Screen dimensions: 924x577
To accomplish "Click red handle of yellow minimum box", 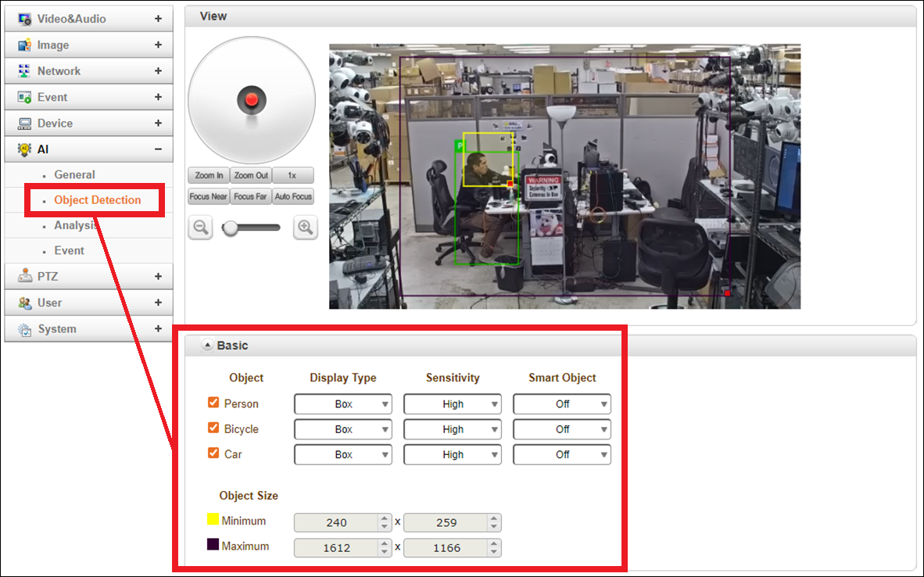I will (x=510, y=184).
